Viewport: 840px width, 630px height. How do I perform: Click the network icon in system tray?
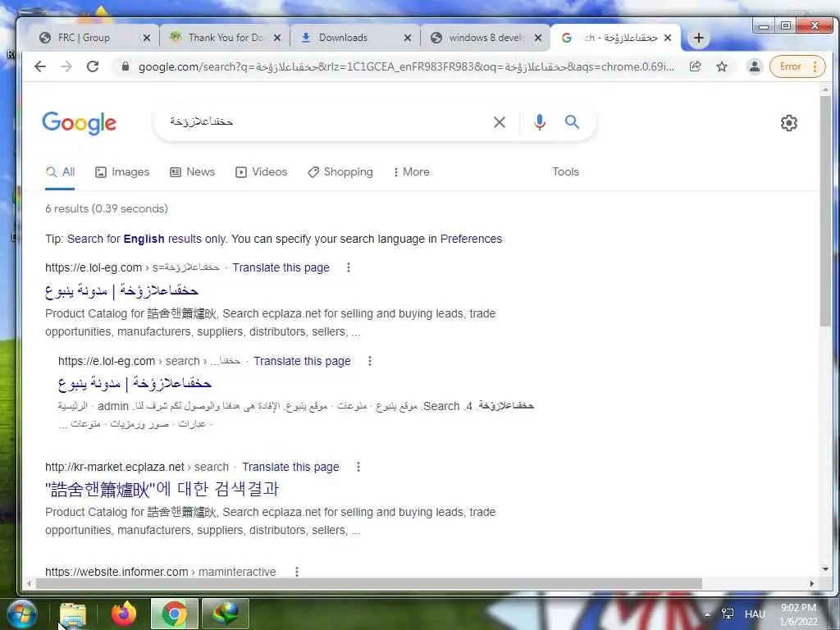click(x=728, y=614)
